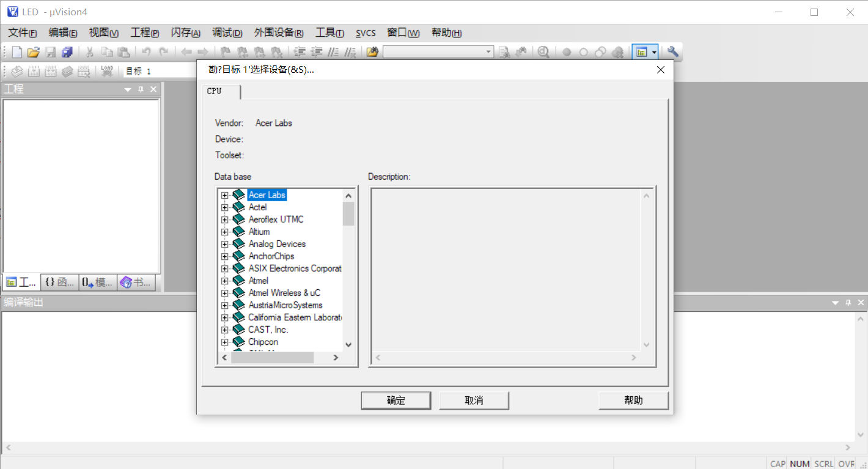Open the 文件(F) menu
Screen dimensions: 868x469
[23, 33]
